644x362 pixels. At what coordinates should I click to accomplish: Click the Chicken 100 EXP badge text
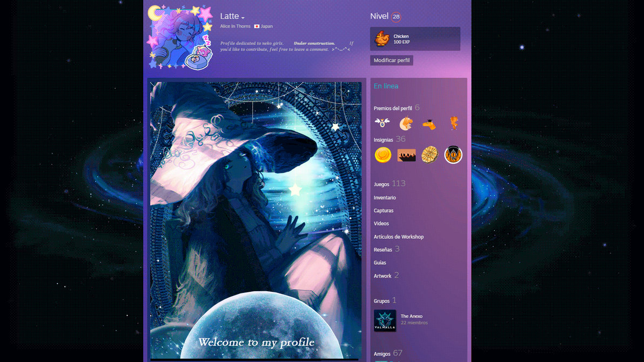pos(401,39)
